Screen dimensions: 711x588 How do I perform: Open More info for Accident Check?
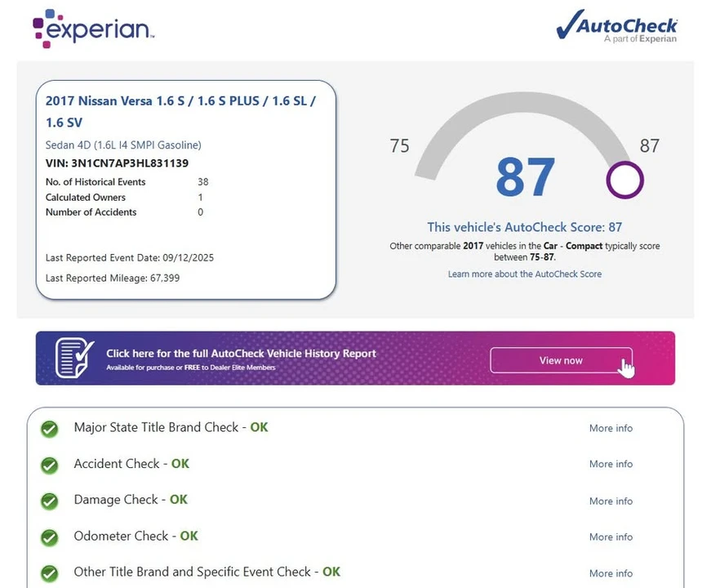click(x=611, y=464)
